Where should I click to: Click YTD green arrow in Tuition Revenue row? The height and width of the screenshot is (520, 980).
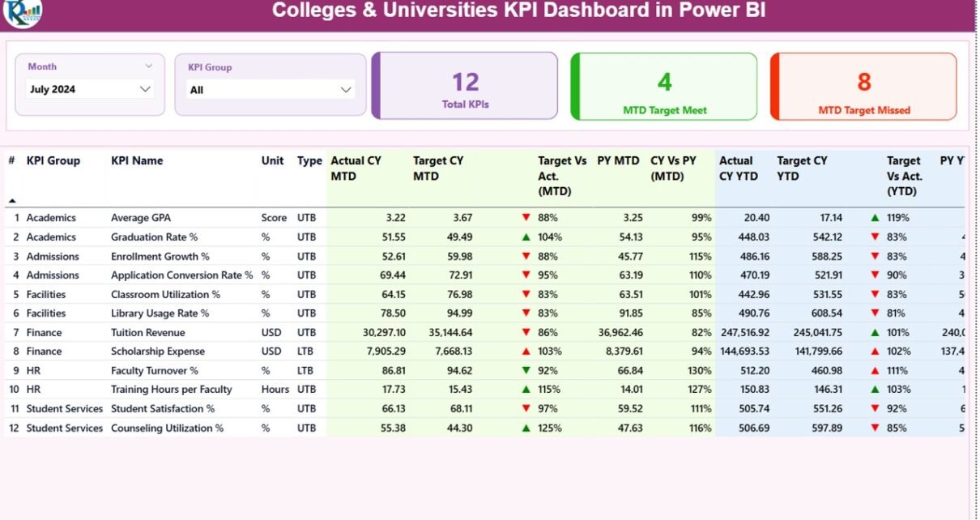(875, 333)
